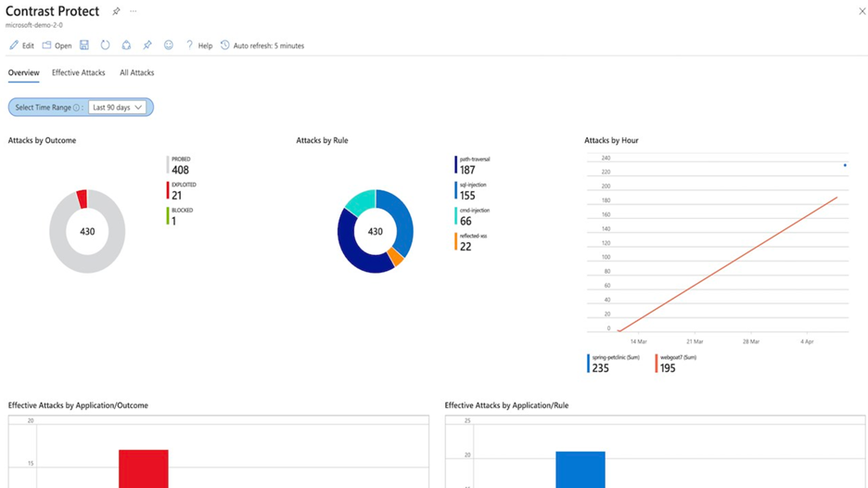868x488 pixels.
Task: Open the Help button
Action: 198,45
